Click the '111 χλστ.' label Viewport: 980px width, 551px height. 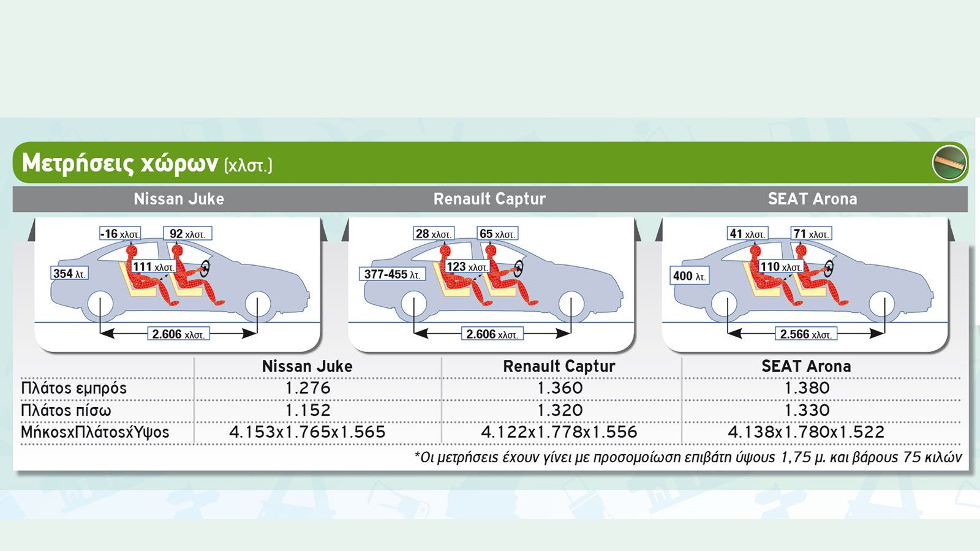click(154, 267)
